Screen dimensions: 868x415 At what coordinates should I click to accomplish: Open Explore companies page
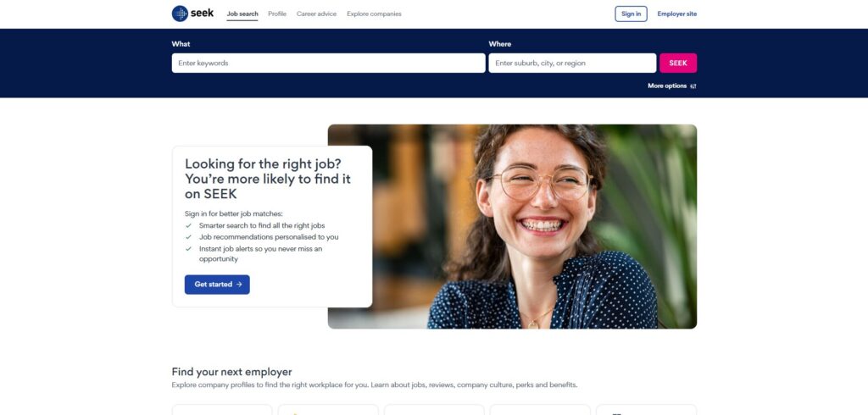tap(374, 14)
